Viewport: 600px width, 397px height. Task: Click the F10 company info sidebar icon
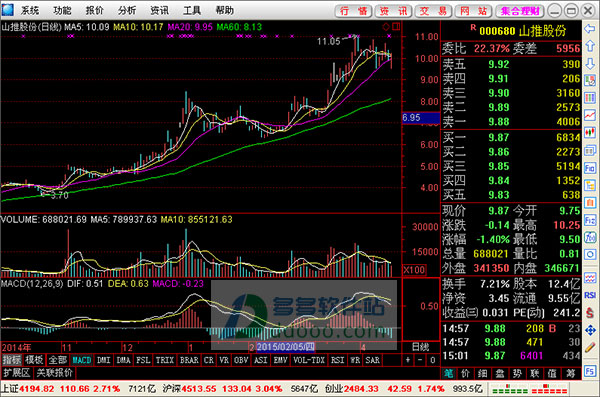[589, 168]
